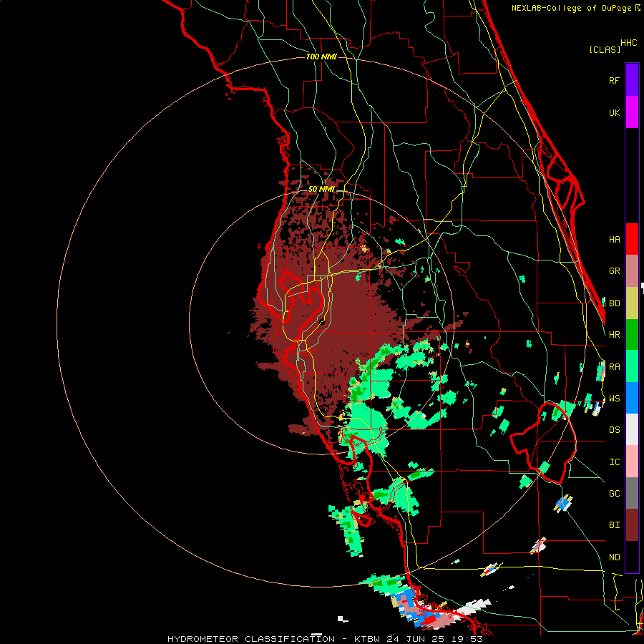Click the RA legend label

click(614, 367)
